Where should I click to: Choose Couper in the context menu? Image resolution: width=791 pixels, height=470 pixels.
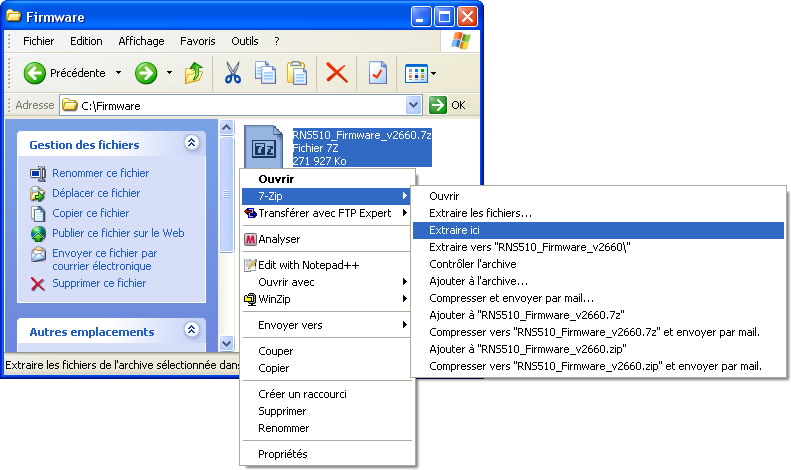[x=326, y=351]
